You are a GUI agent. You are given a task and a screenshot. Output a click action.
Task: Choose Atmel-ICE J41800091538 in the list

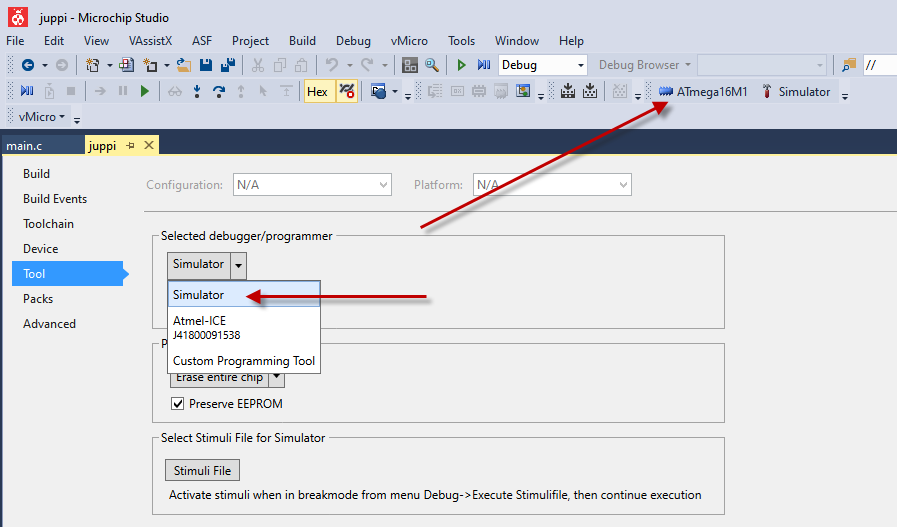[x=244, y=328]
